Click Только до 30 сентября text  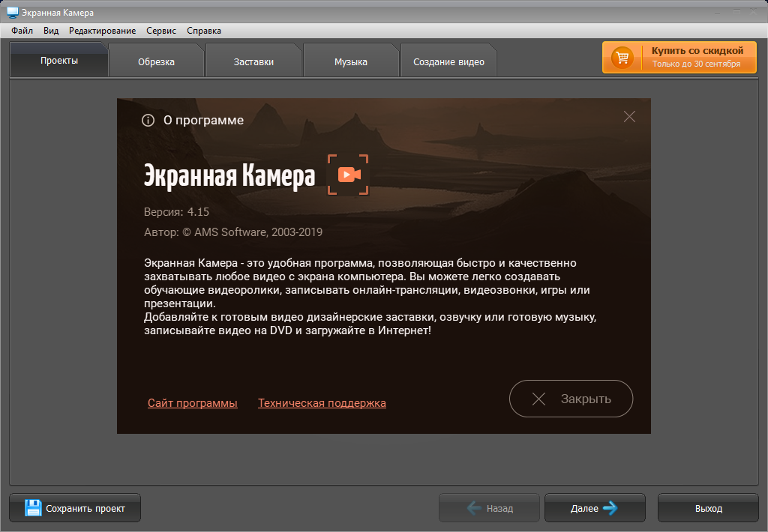coord(696,64)
